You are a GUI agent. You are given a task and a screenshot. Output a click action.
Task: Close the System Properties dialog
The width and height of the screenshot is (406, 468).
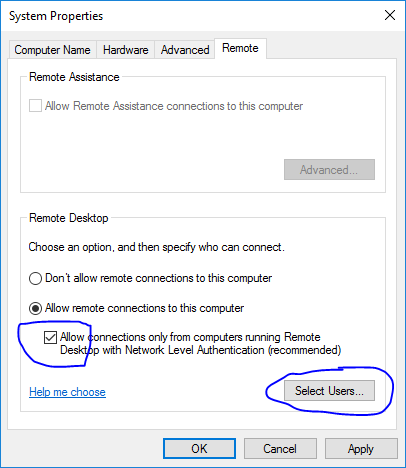pos(390,15)
